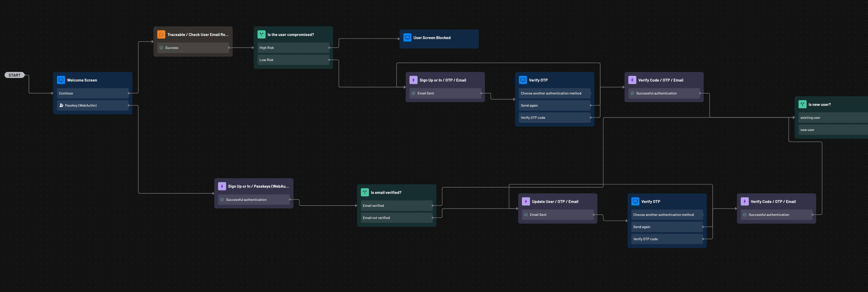Click the Low Risk output row
The height and width of the screenshot is (292, 868).
(x=293, y=60)
